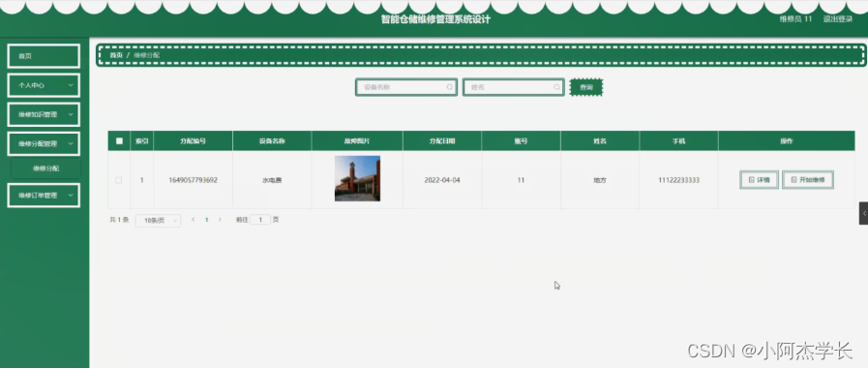Select the 维修分配 submenu item

click(45, 169)
